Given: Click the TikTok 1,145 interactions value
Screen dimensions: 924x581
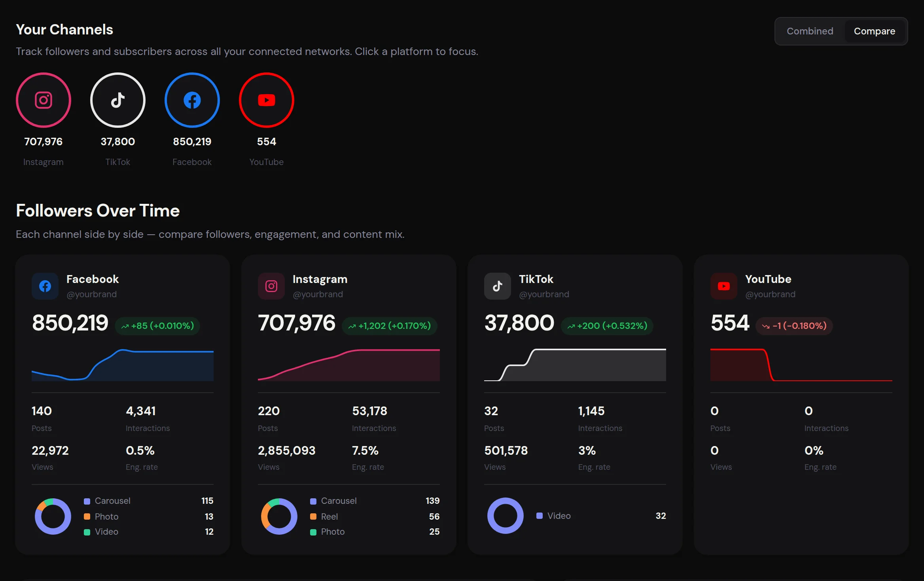Looking at the screenshot, I should pos(591,411).
